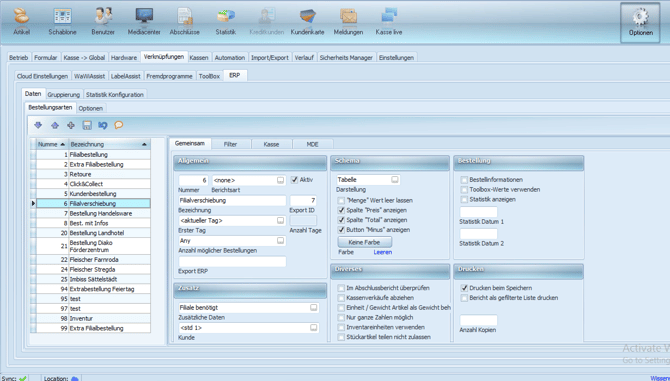Image resolution: width=670 pixels, height=381 pixels.
Task: Click the blue up arrow toolbar icon
Action: click(55, 125)
